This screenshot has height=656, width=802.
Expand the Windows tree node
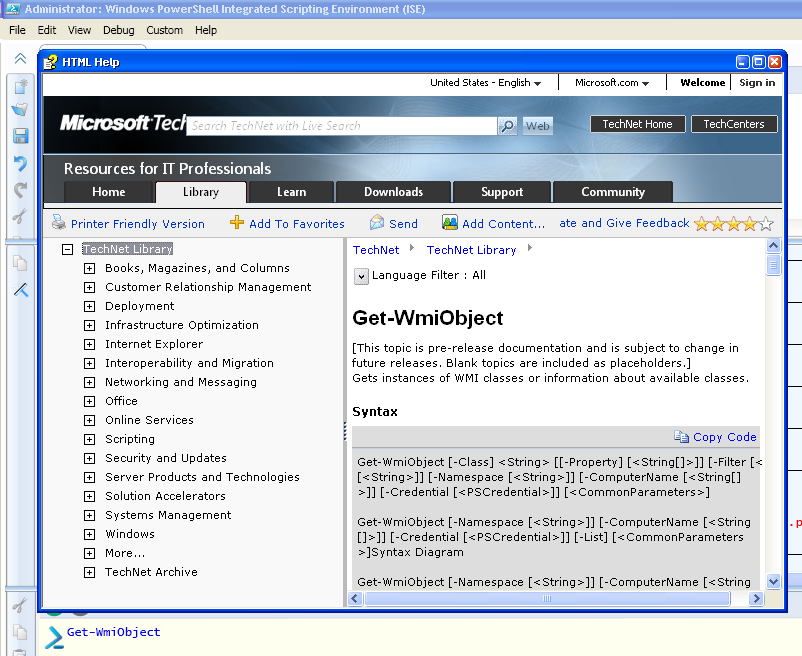90,534
